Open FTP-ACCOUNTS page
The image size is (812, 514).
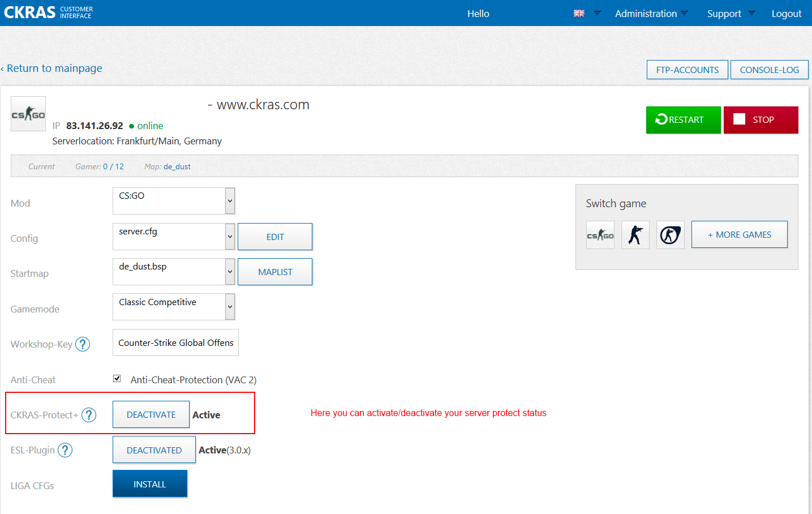[688, 70]
